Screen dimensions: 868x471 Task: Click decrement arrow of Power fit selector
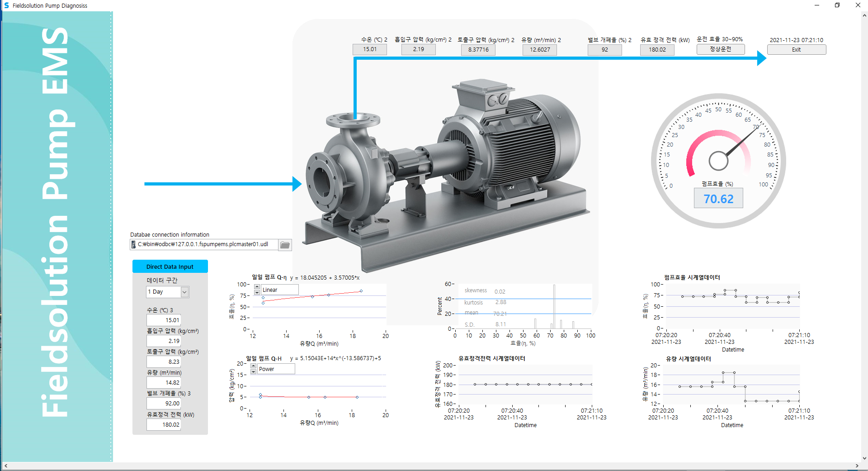[254, 371]
